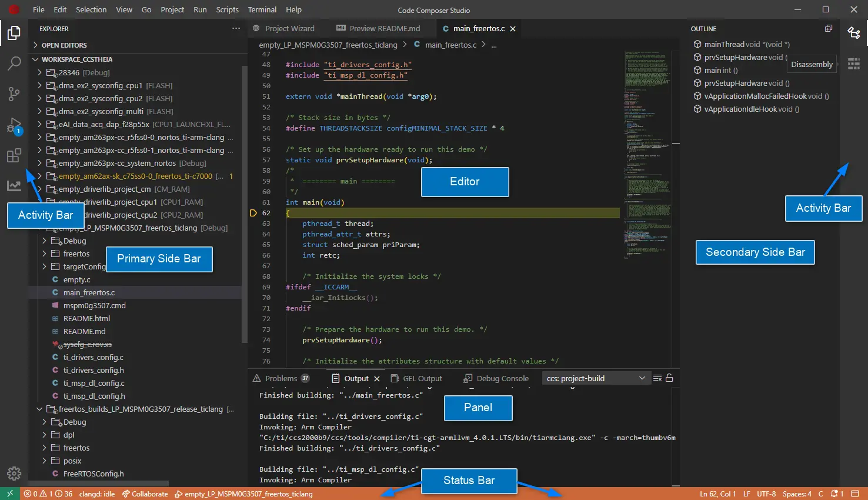Click the Manage gear icon
This screenshot has width=868, height=500.
(14, 474)
